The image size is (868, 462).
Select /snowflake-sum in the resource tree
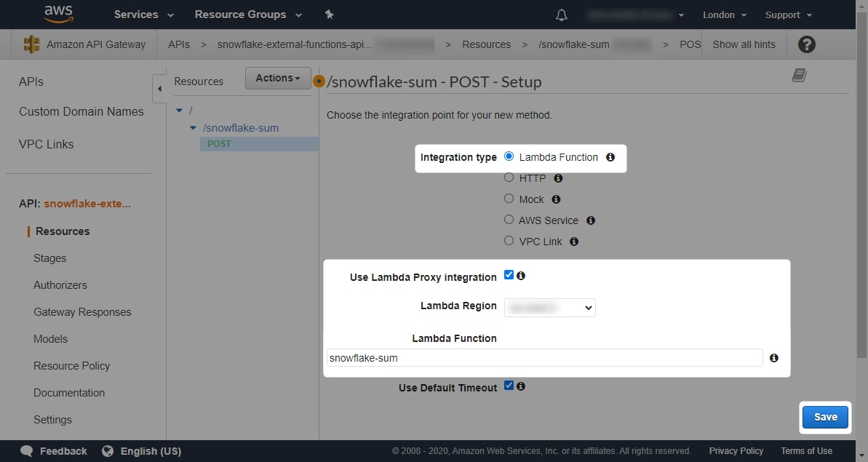pos(241,128)
